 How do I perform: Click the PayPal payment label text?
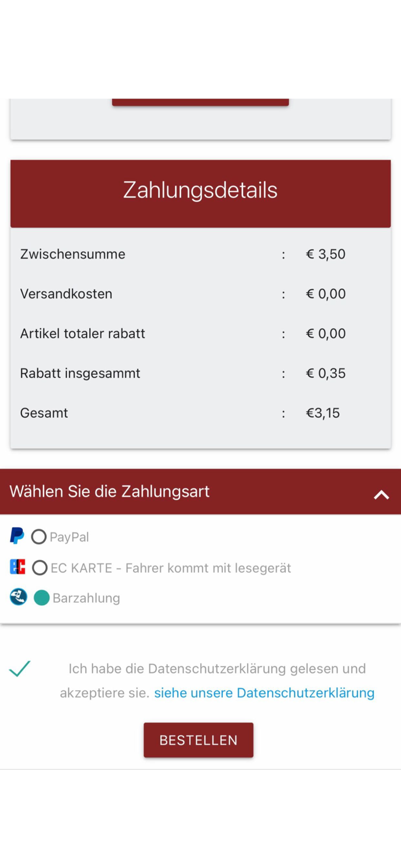(69, 536)
